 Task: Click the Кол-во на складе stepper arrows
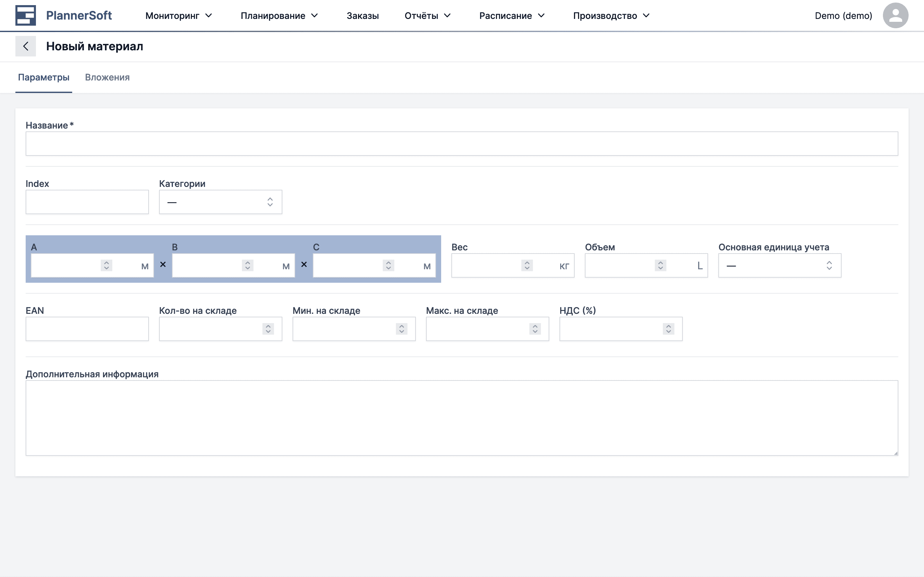pyautogui.click(x=268, y=329)
